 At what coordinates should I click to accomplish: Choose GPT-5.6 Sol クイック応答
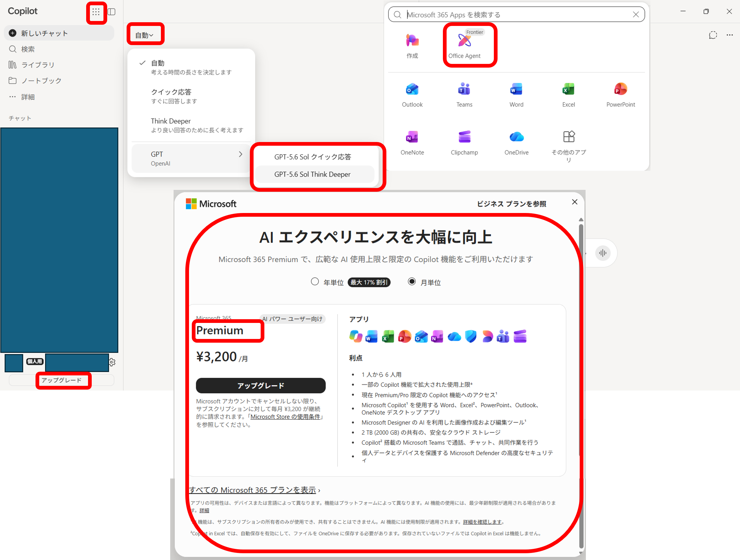point(314,157)
